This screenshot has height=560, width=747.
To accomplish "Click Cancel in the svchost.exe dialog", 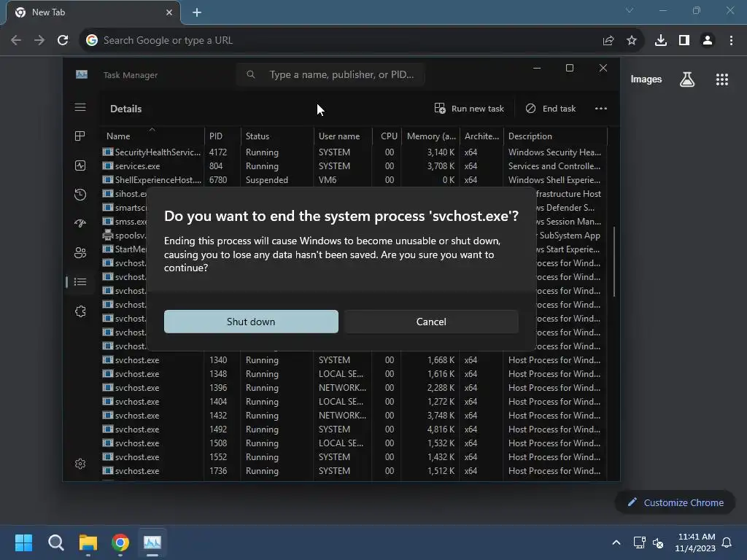I will click(x=431, y=322).
